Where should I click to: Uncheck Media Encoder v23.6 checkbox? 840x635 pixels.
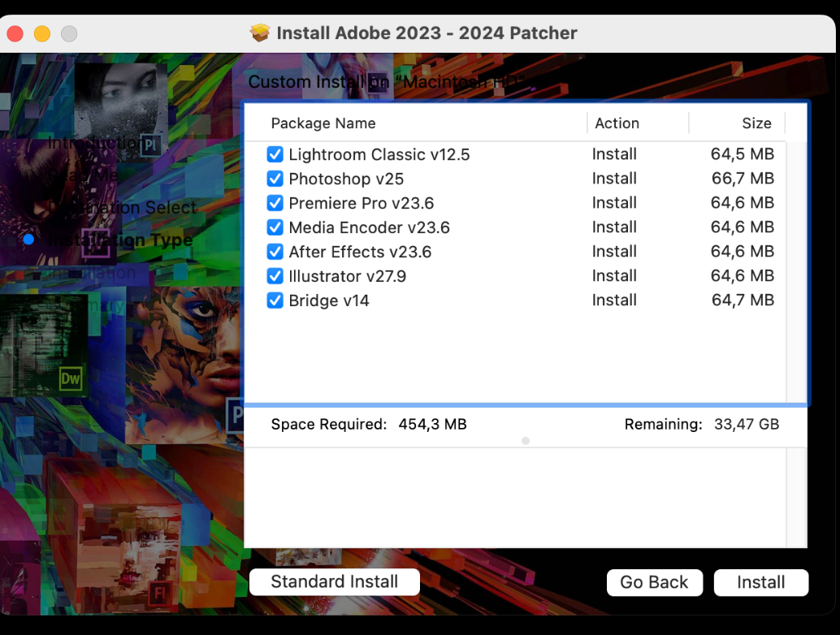tap(275, 227)
